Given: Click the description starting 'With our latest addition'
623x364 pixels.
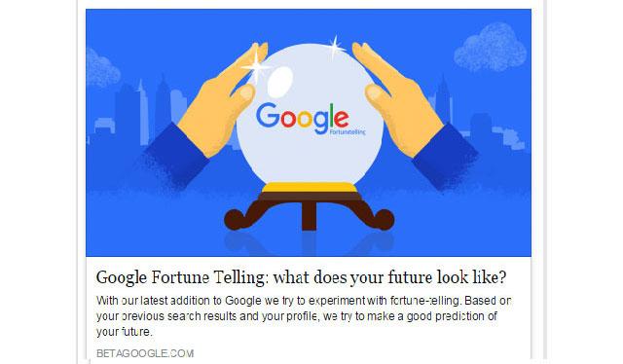Looking at the screenshot, I should click(304, 316).
